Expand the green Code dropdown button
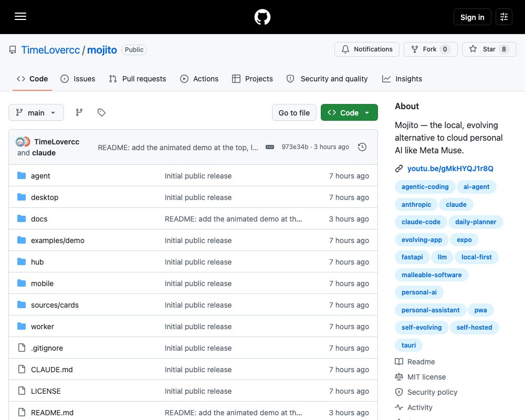525x420 pixels. (349, 113)
